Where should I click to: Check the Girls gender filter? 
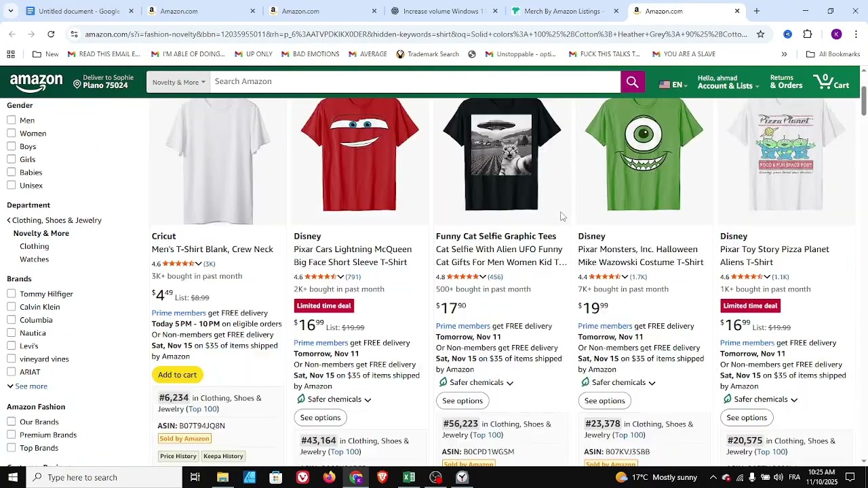(12, 159)
